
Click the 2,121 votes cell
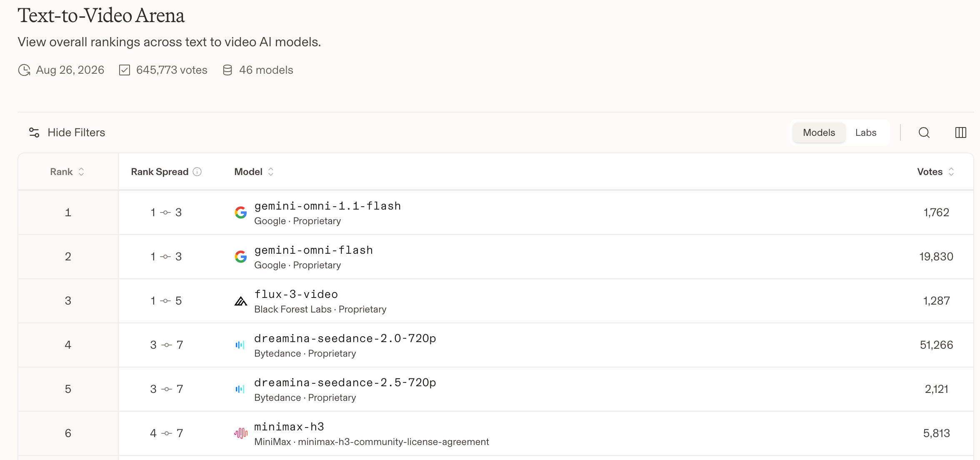tap(936, 389)
